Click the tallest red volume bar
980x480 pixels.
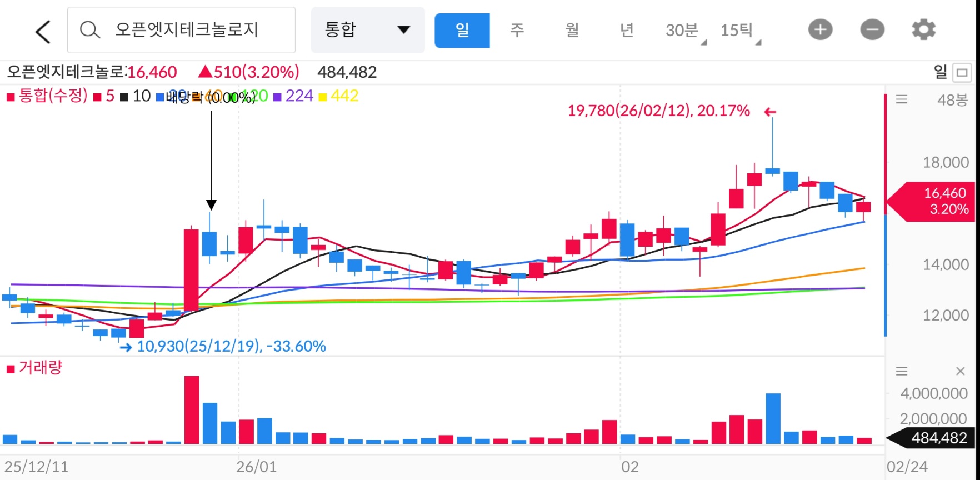192,410
